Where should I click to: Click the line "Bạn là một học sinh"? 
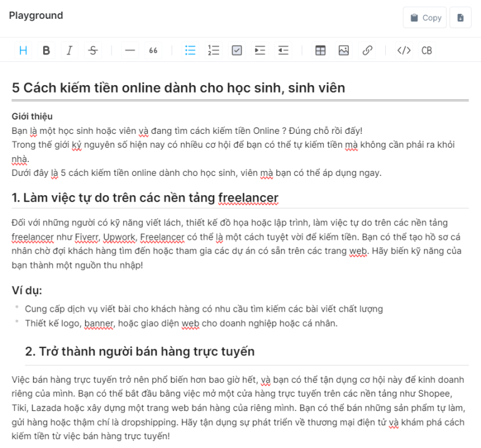pos(187,131)
